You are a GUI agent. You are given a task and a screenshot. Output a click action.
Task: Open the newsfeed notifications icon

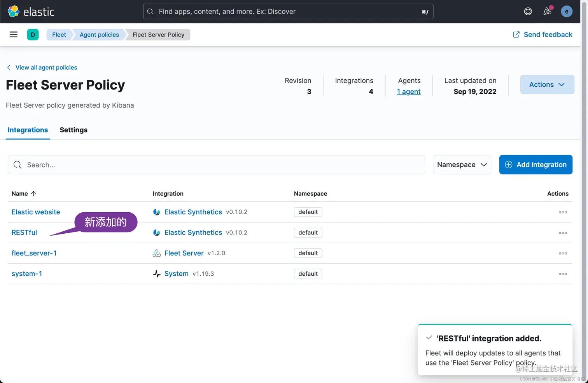[547, 12]
